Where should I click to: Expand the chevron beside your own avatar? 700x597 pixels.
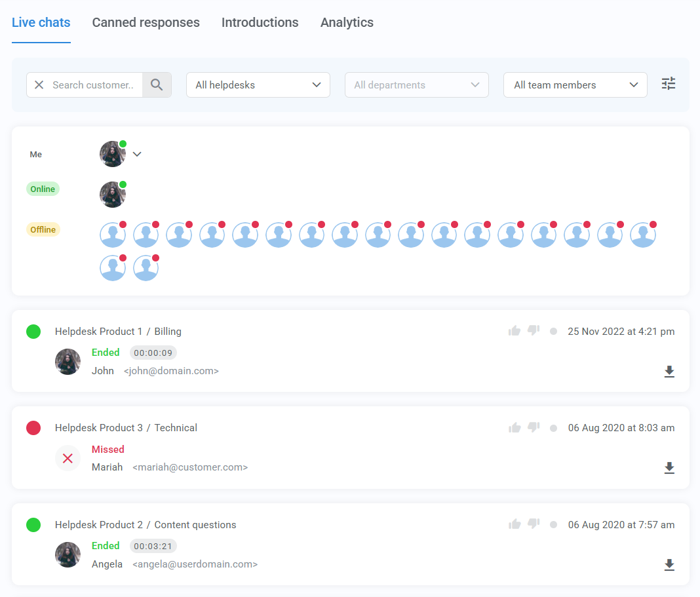(x=137, y=154)
